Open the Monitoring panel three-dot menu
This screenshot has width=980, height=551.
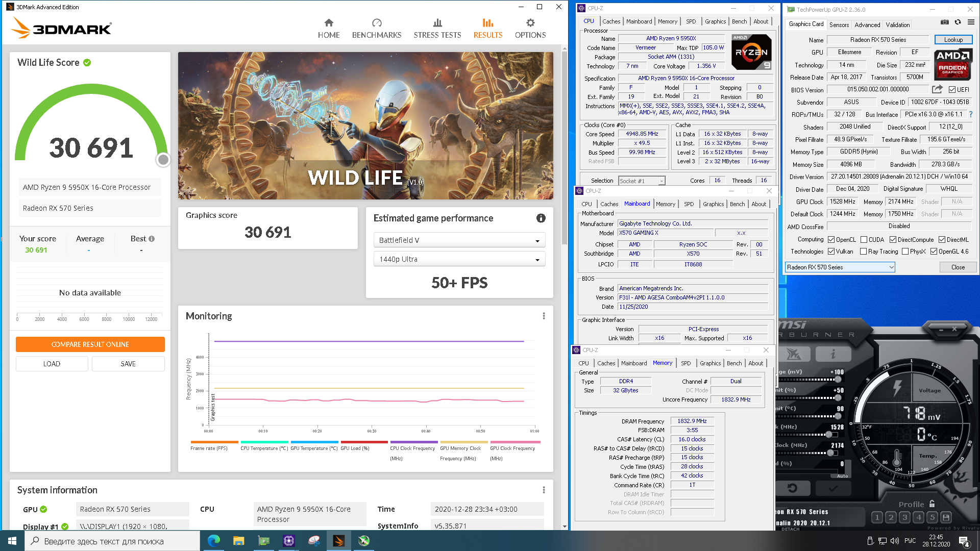[544, 316]
